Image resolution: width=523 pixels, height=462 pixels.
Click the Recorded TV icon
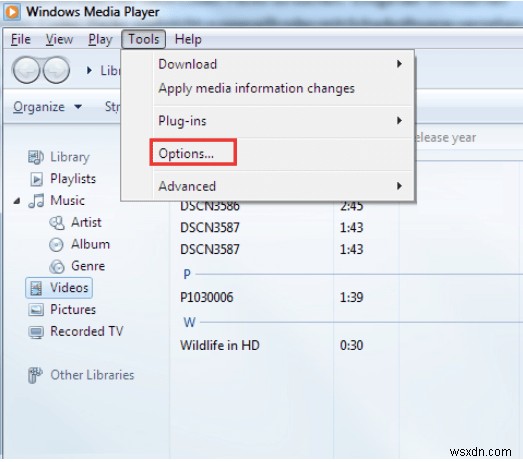(x=36, y=332)
